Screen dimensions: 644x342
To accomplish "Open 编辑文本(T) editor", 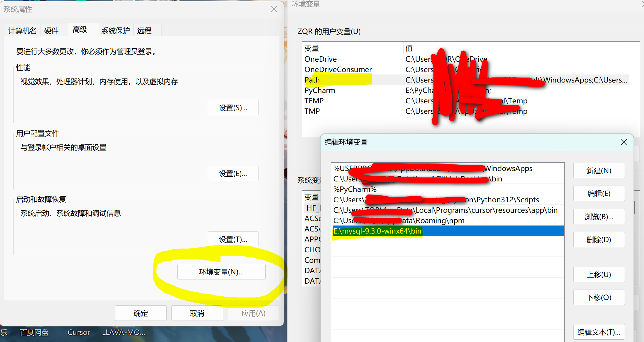I will coord(599,332).
